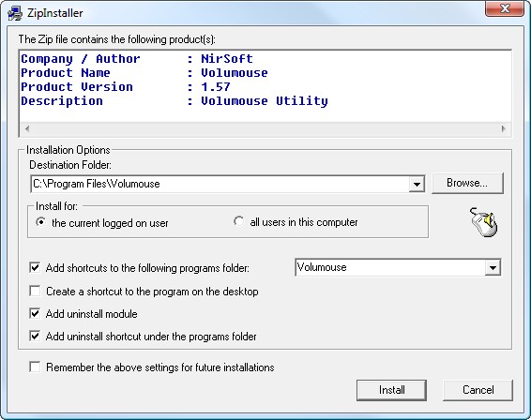Click the Destination Folder: label
The width and height of the screenshot is (531, 420).
[70, 165]
